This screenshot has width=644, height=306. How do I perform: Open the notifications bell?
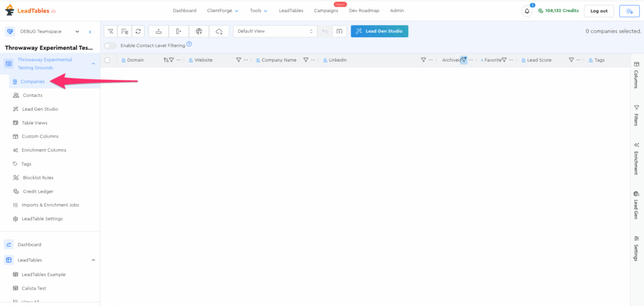click(527, 11)
